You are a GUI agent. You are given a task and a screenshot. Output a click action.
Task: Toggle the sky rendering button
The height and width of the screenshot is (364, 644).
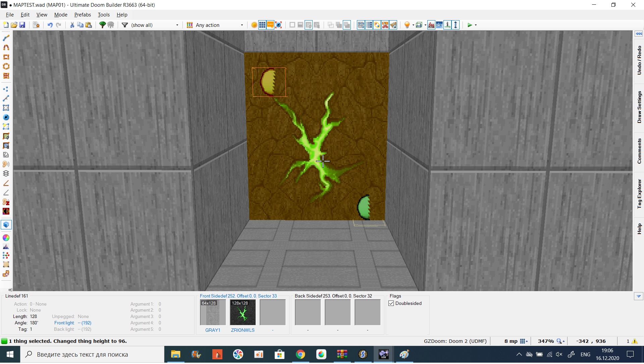pos(439,25)
